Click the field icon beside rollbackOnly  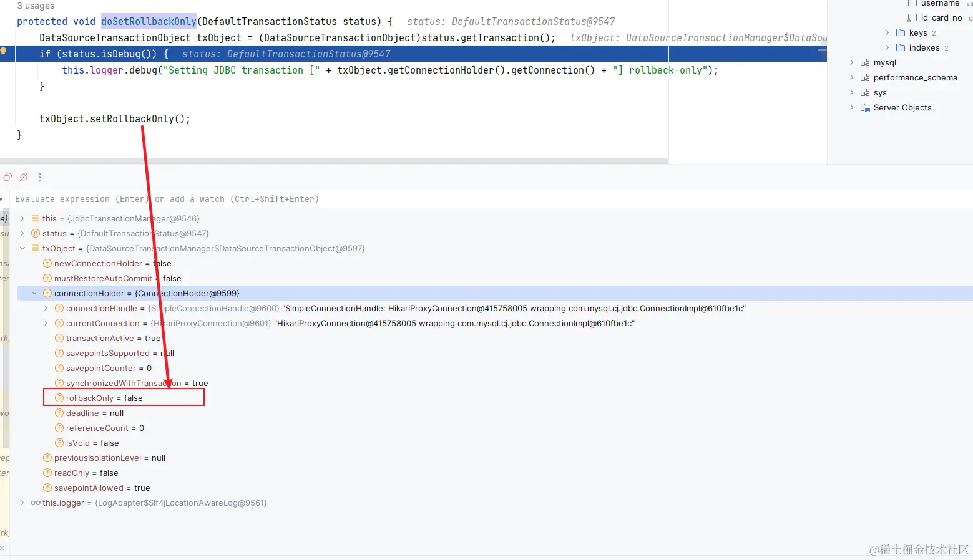click(x=59, y=398)
